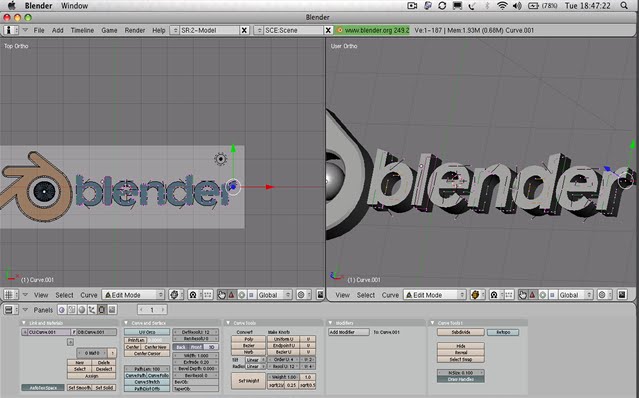Click proportional edit icon in Top Ortho header
This screenshot has width=639, height=398.
coord(304,295)
